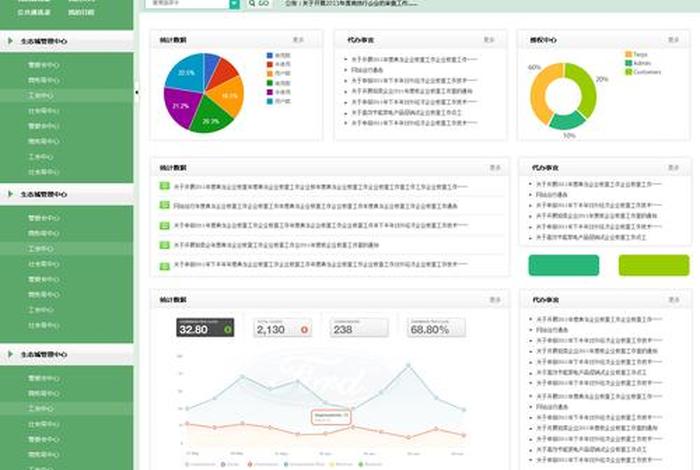The width and height of the screenshot is (700, 470).
Task: Click the red swatch in the pie legend
Action: [270, 64]
